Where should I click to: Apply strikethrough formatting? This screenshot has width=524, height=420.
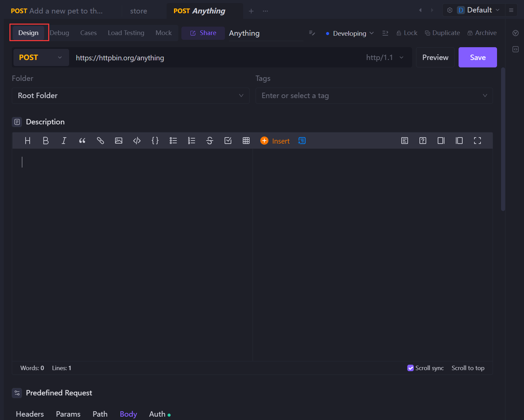[210, 141]
